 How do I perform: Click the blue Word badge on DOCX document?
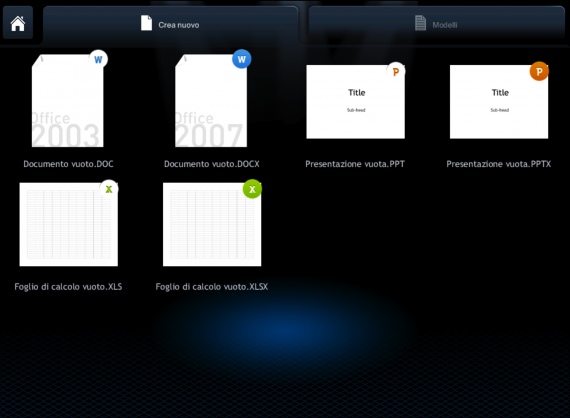242,59
